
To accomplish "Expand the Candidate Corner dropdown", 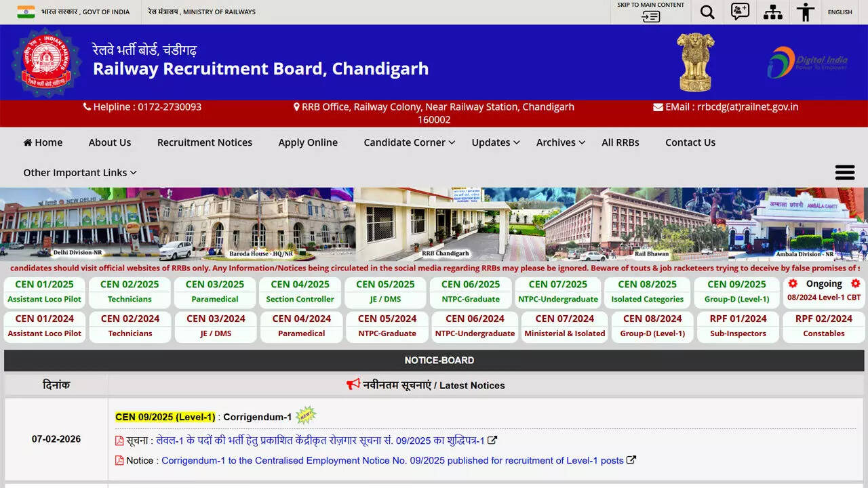I will click(408, 142).
